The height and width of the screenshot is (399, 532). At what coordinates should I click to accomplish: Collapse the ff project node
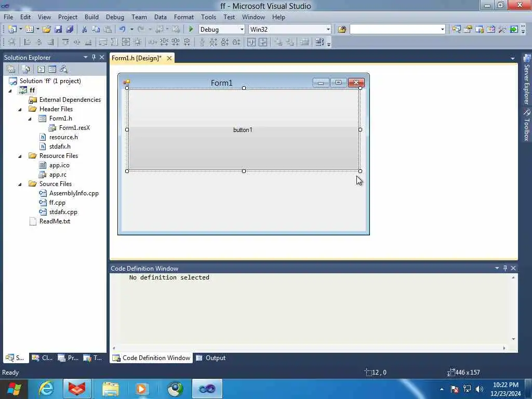point(10,90)
